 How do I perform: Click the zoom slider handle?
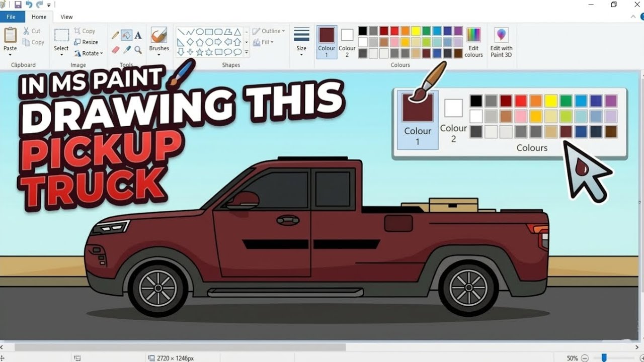pos(604,358)
